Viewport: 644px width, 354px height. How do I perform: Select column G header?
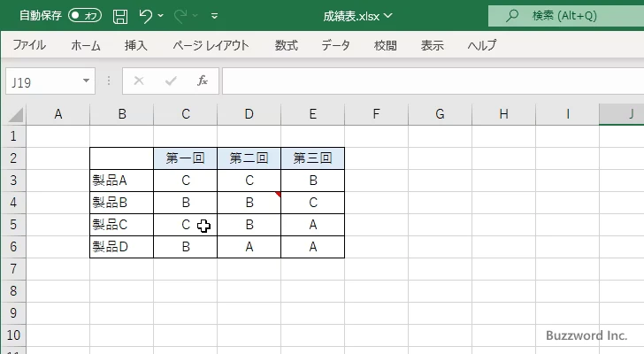tap(440, 114)
